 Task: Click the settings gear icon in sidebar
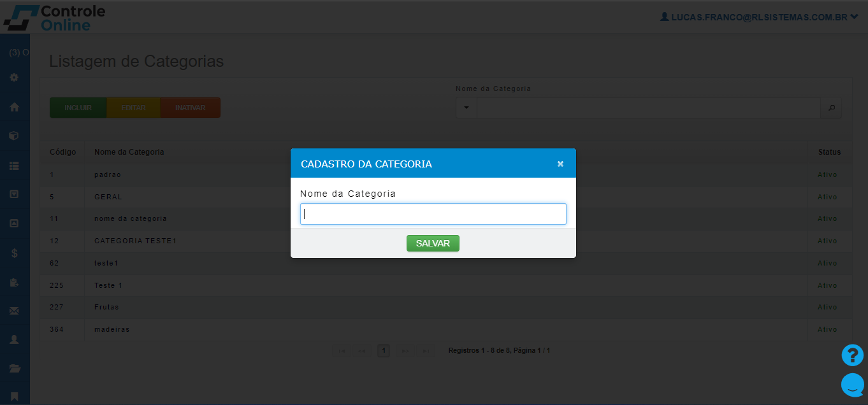click(14, 78)
